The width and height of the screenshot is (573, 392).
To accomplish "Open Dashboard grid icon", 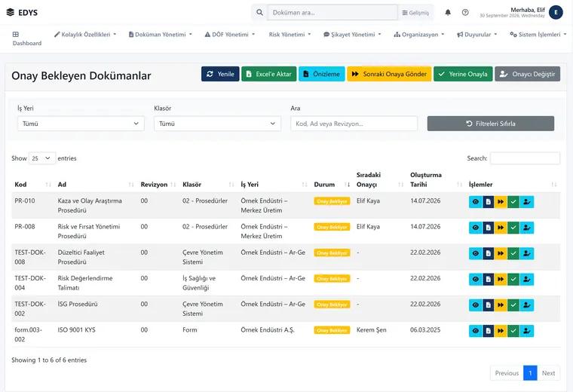I will (x=16, y=35).
